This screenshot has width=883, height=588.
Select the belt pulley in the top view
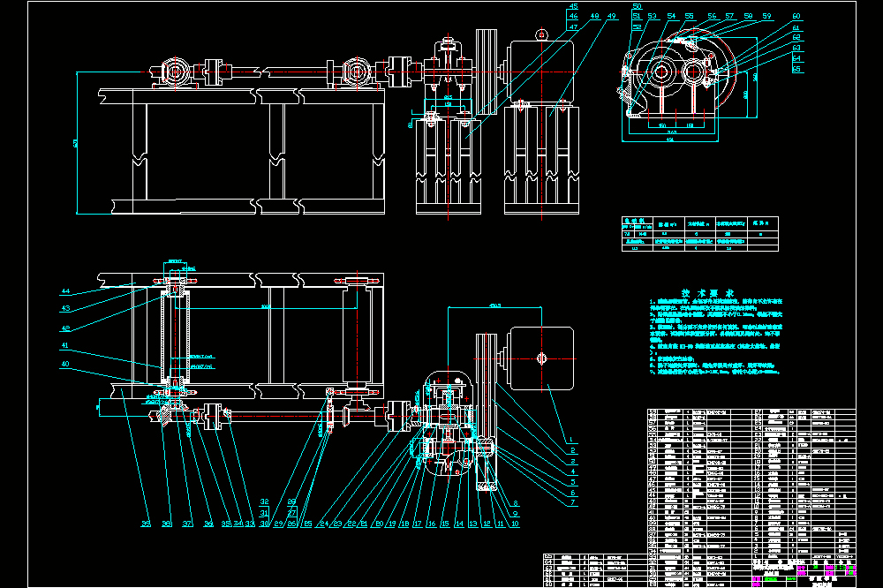[486, 72]
